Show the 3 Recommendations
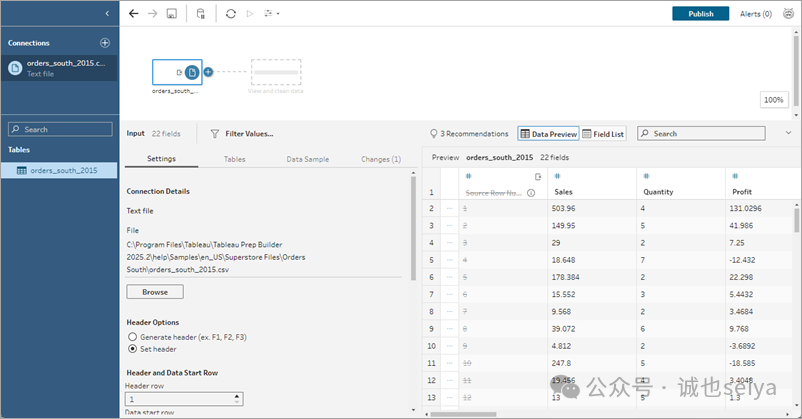This screenshot has width=802, height=419. [x=469, y=134]
